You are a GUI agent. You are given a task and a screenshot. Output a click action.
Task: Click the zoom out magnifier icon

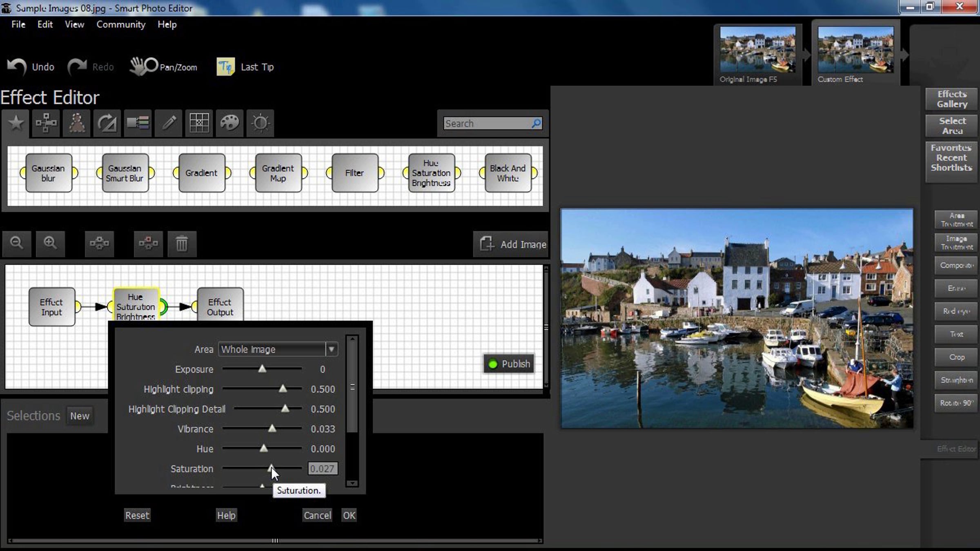tap(17, 243)
